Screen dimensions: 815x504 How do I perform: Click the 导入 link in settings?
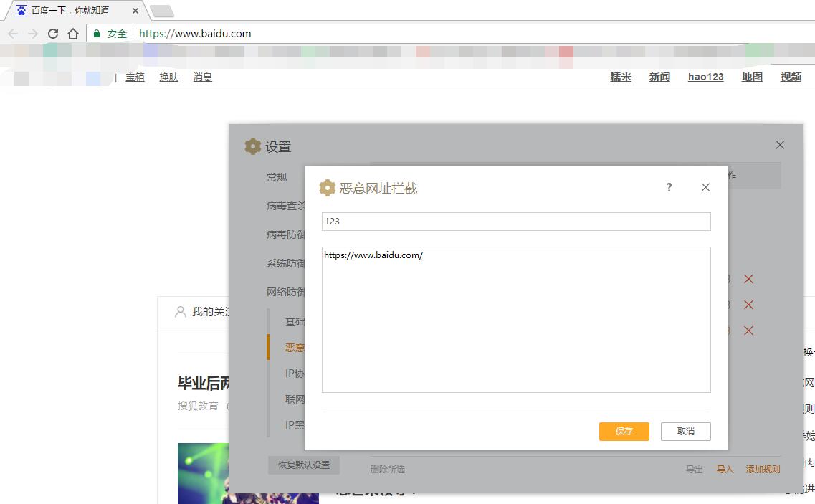click(x=725, y=469)
